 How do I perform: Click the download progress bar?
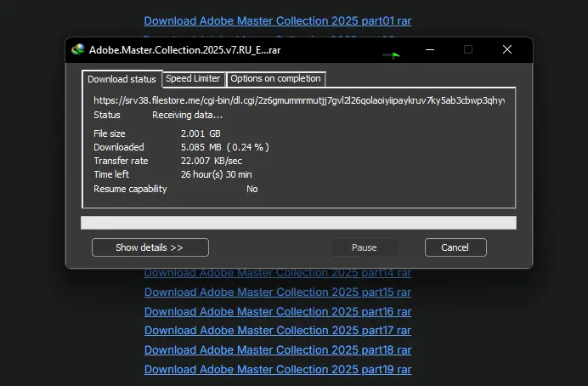click(x=298, y=223)
